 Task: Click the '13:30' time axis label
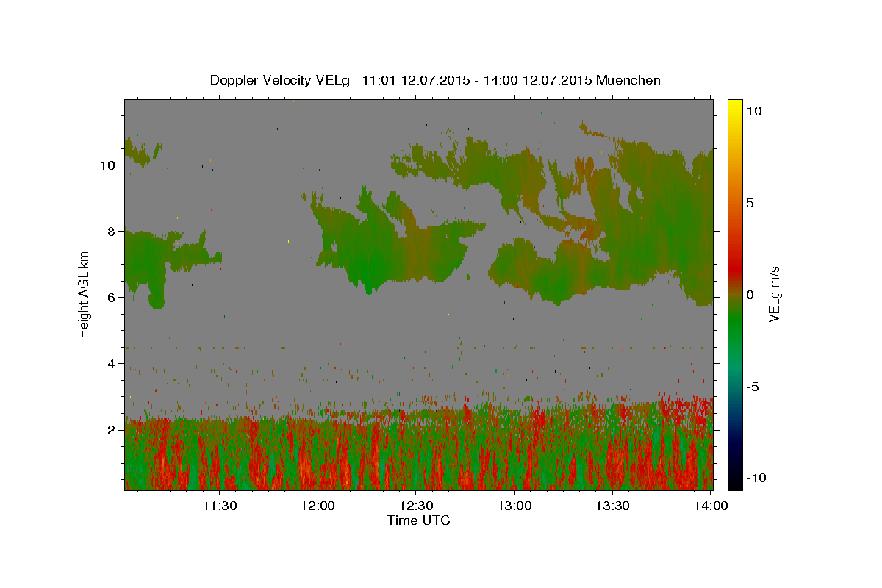pyautogui.click(x=612, y=506)
